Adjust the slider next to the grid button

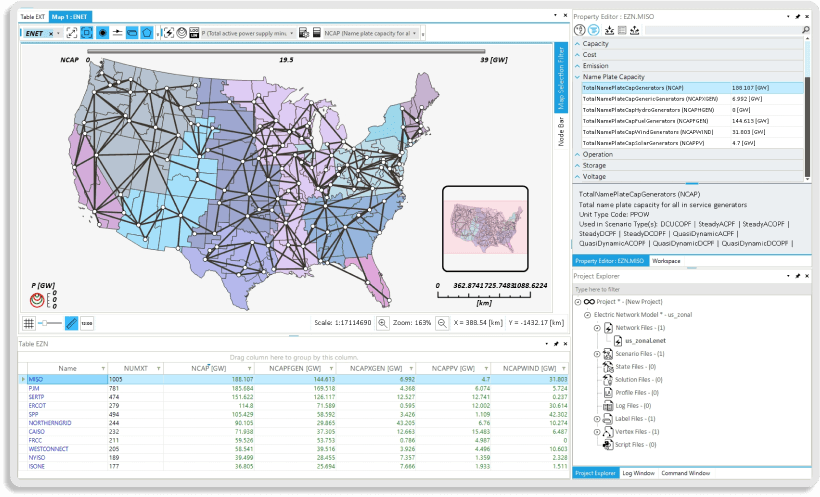coord(50,323)
